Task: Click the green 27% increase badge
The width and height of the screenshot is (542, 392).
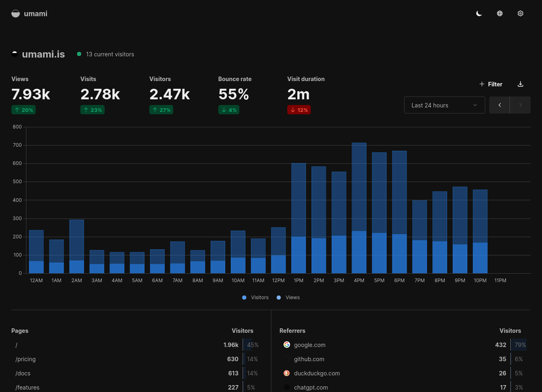Action: (161, 110)
